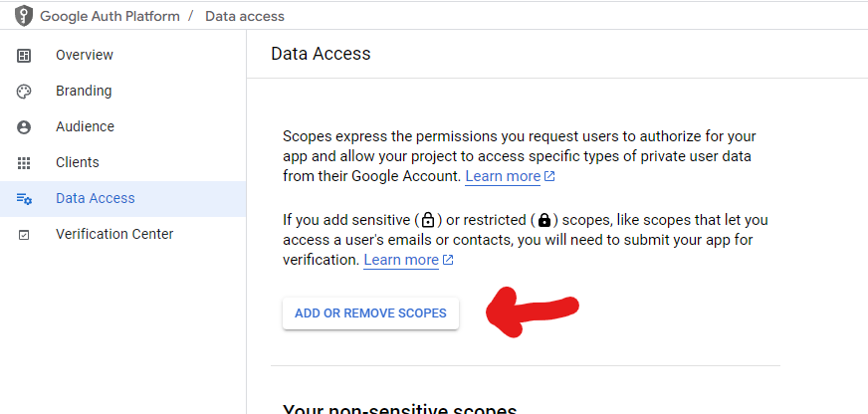Select Audience in the left navigation
The width and height of the screenshot is (868, 414).
click(x=85, y=126)
